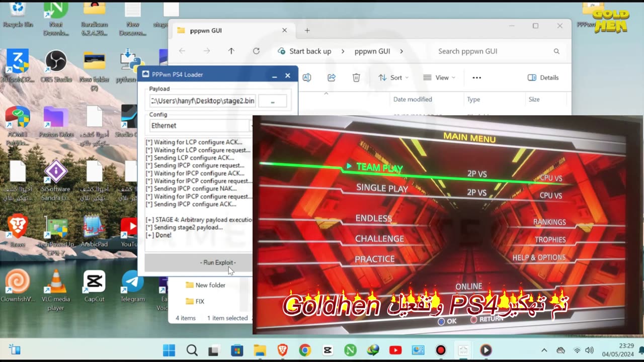
Task: Open the red record app on the taskbar
Action: (x=441, y=350)
